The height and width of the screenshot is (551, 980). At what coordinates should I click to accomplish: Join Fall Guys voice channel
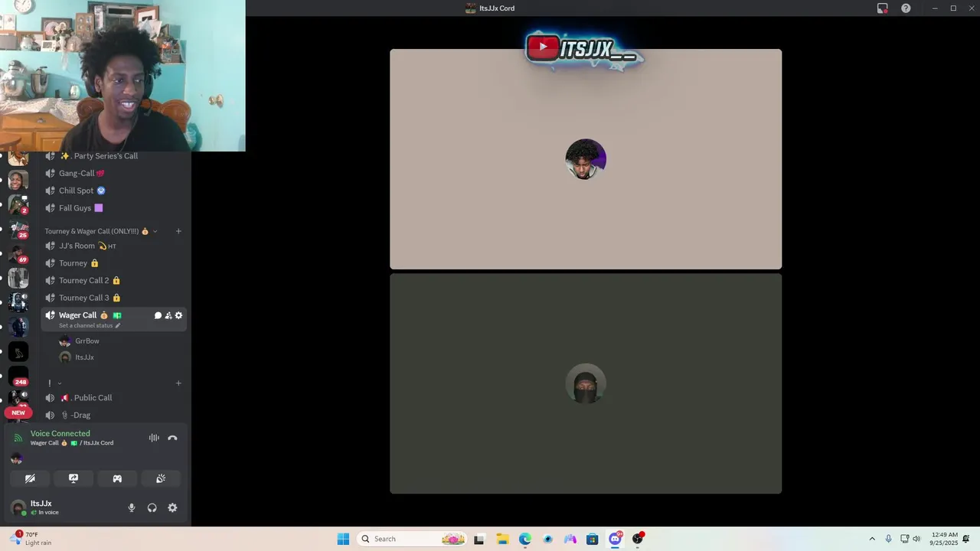113,208
